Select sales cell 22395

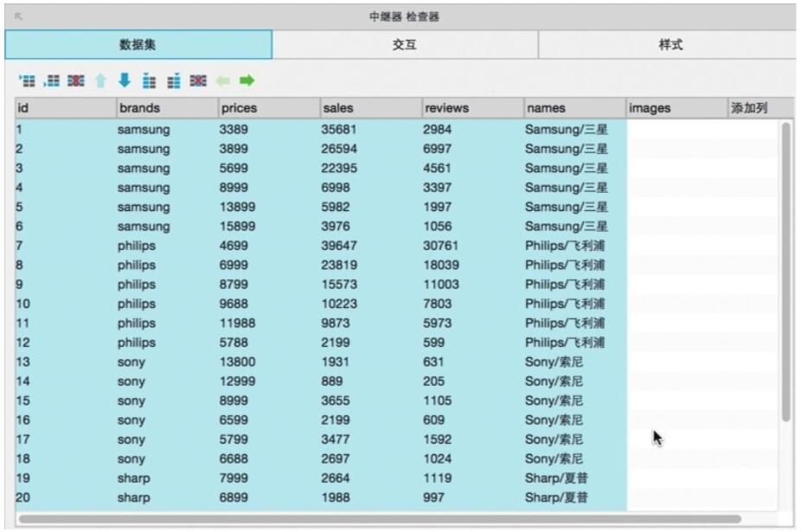(339, 168)
